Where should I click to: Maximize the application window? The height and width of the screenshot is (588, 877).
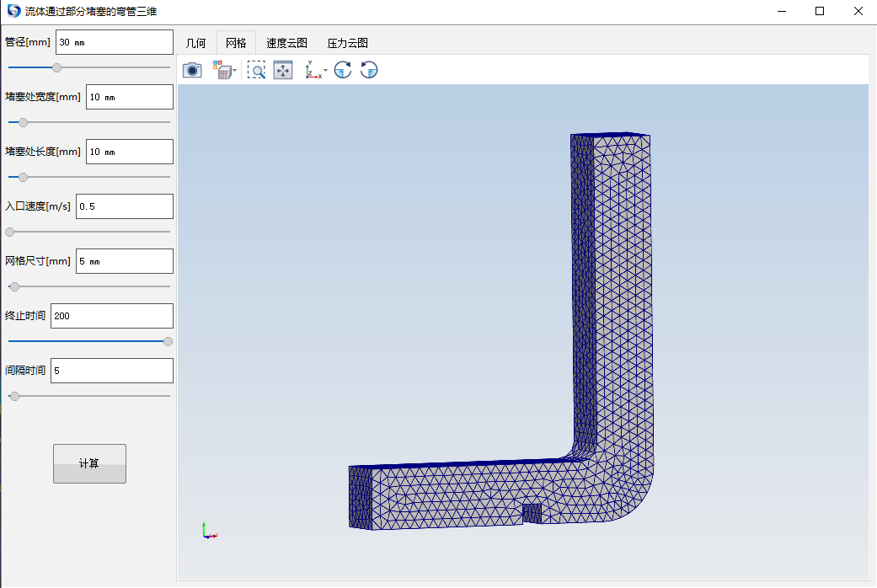[820, 11]
